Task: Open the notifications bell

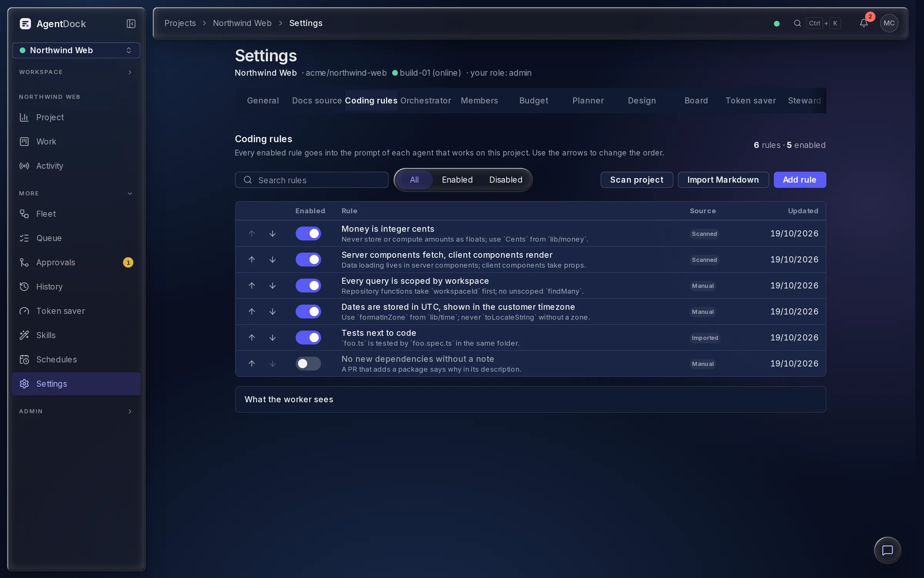Action: pyautogui.click(x=864, y=23)
